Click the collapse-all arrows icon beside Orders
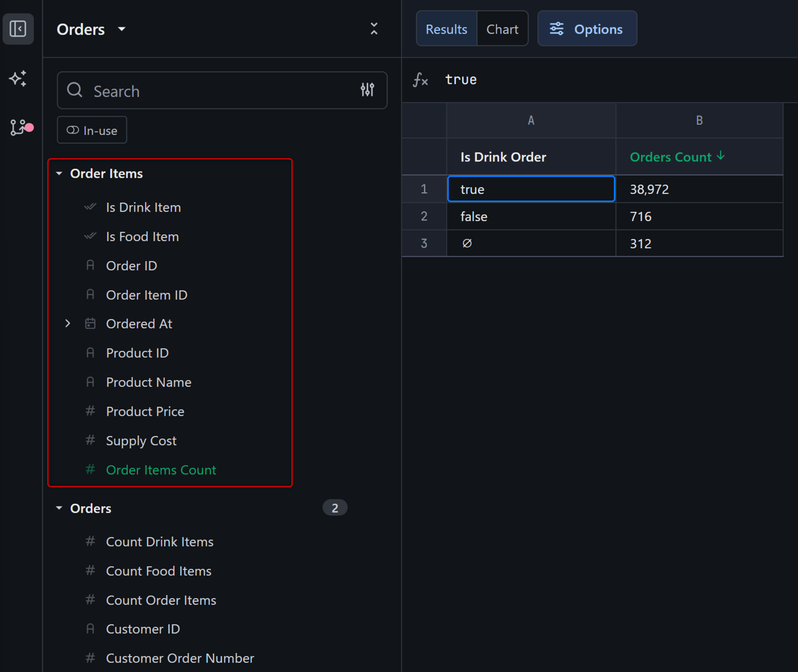This screenshot has width=798, height=672. click(374, 29)
